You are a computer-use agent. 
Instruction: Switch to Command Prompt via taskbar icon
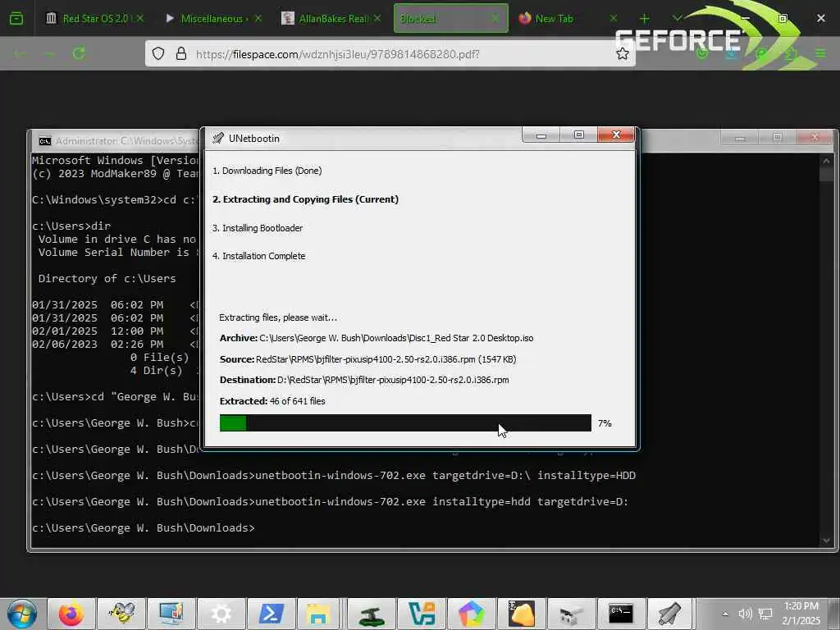pyautogui.click(x=622, y=614)
